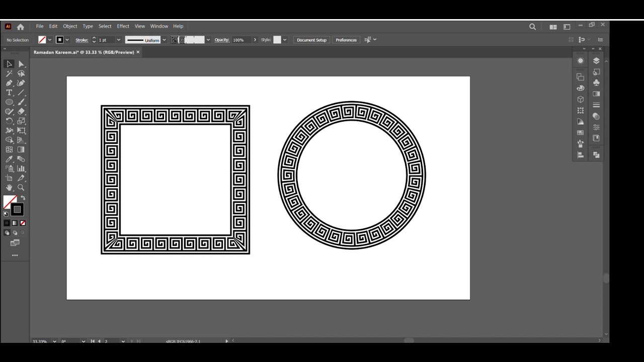Viewport: 644px width, 362px height.
Task: Open the File menu
Action: 40,26
